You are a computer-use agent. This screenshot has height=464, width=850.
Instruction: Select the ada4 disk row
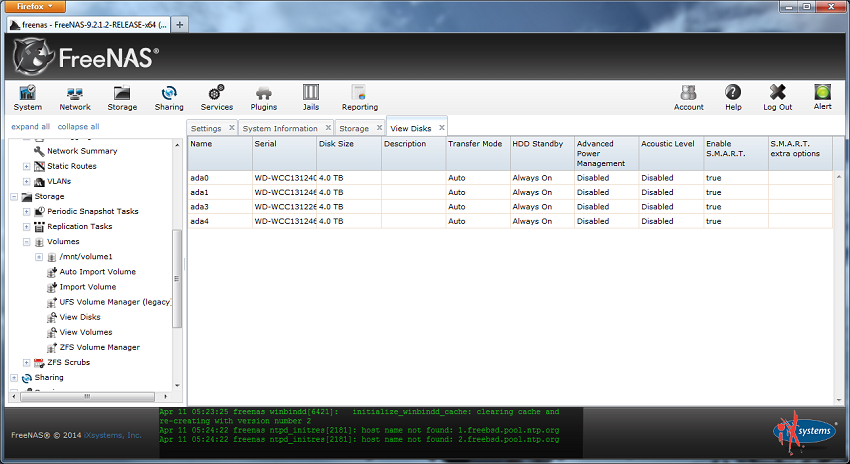click(510, 221)
